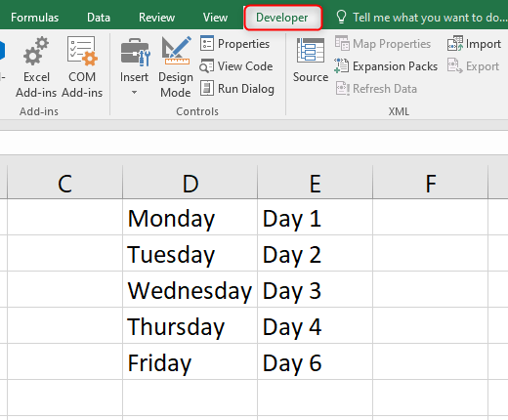
Task: Click the Expansion Packs icon
Action: click(x=342, y=66)
